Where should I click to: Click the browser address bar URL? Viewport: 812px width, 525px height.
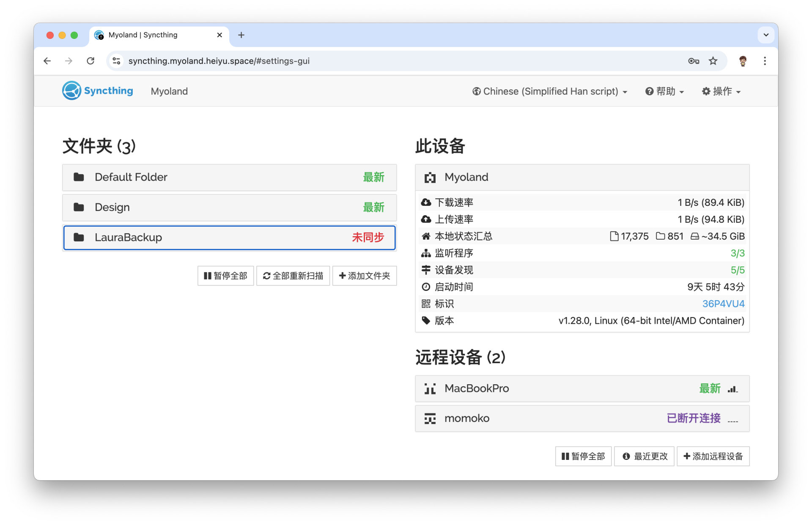(219, 61)
